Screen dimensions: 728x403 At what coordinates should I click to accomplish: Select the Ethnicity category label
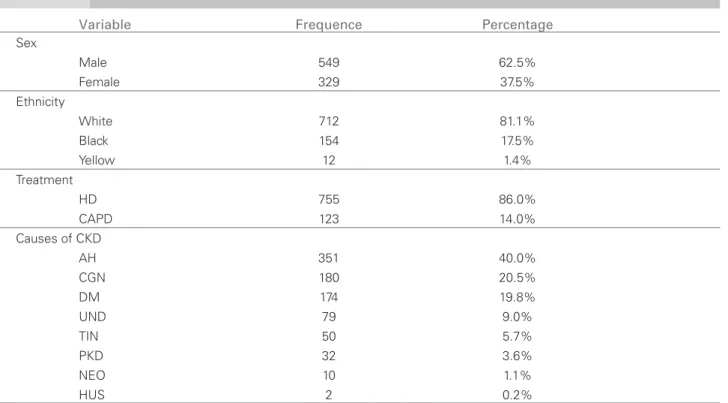tap(40, 102)
